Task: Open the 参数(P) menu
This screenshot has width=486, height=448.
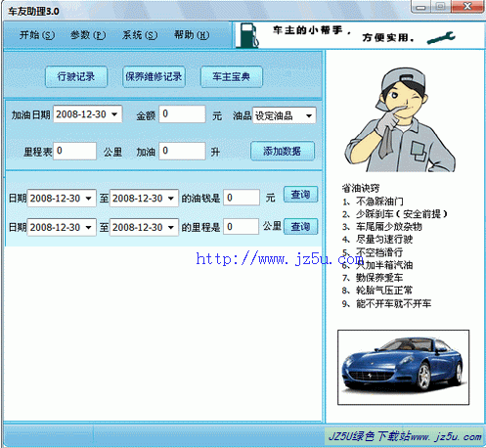Action: (x=88, y=35)
